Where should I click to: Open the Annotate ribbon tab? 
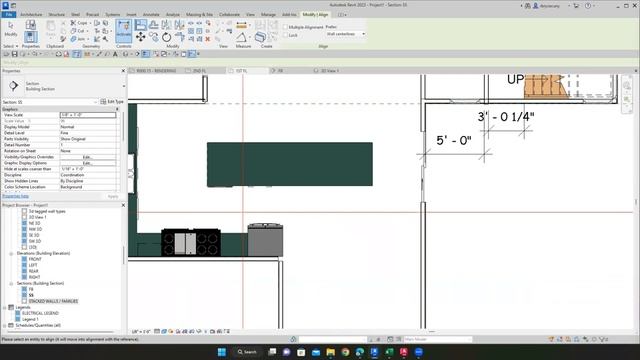tap(151, 15)
